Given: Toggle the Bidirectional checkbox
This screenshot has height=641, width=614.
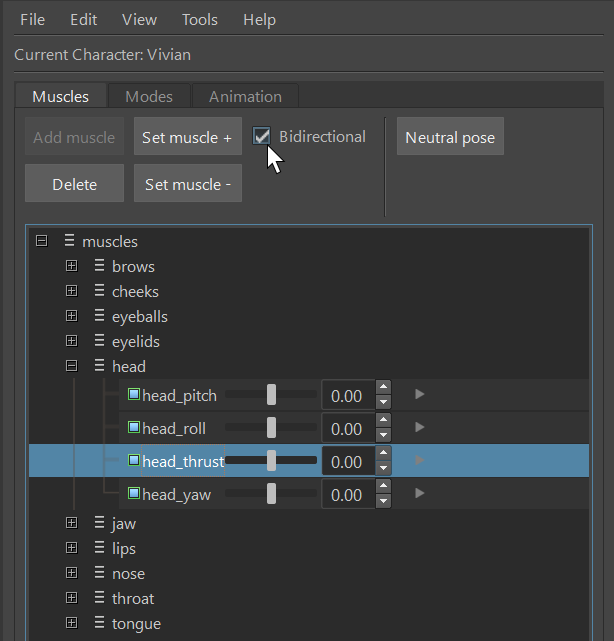Looking at the screenshot, I should coord(262,136).
